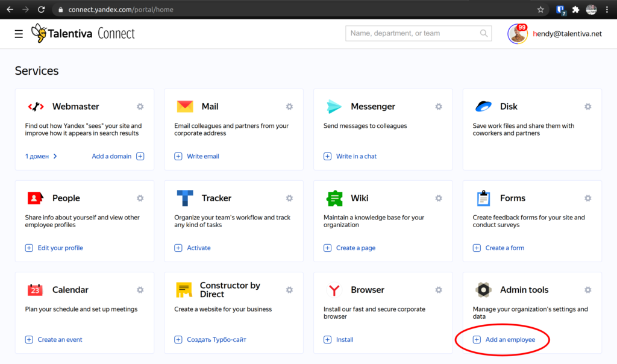Open Mail settings gear
Viewport: 617px width, 364px height.
[289, 107]
